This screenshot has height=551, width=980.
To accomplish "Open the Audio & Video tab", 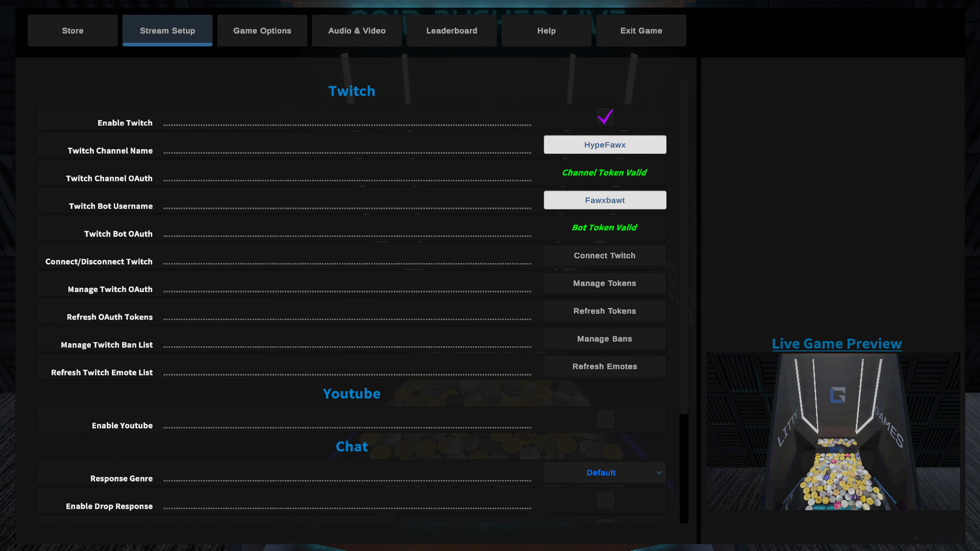I will tap(357, 31).
